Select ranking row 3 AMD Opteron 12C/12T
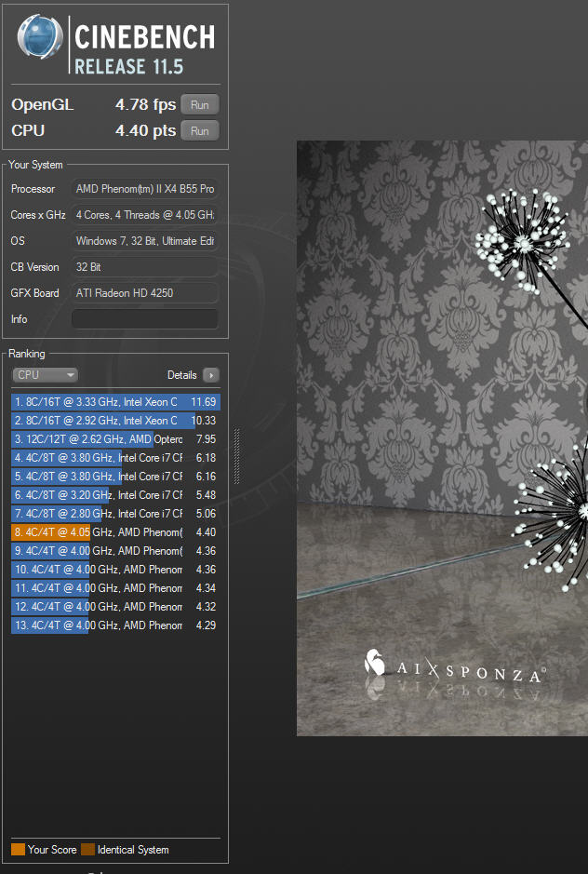588x874 pixels. point(115,439)
